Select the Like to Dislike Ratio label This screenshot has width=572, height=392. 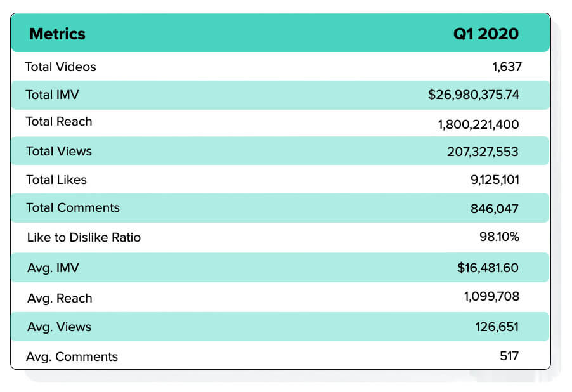[84, 238]
